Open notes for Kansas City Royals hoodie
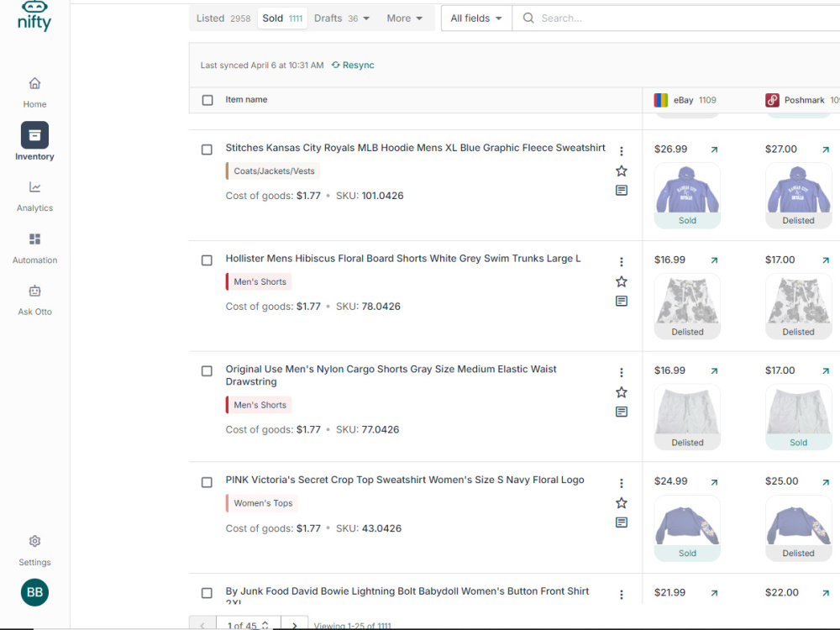Image resolution: width=840 pixels, height=630 pixels. (622, 190)
